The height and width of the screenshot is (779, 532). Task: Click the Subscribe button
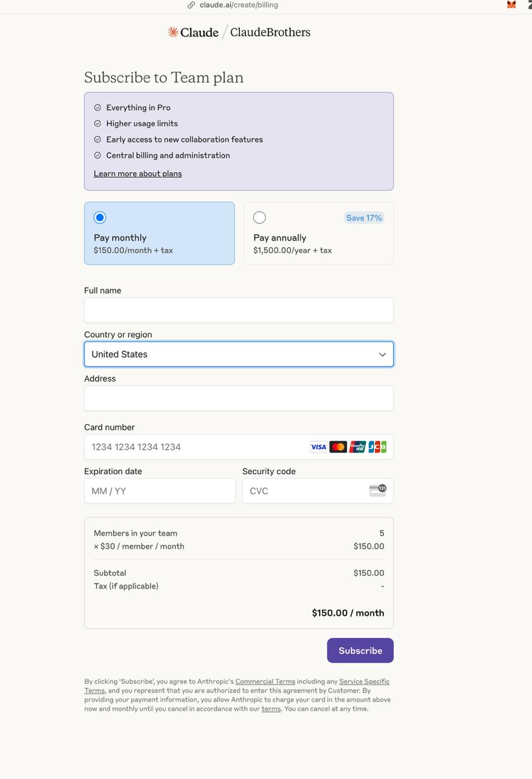tap(360, 651)
